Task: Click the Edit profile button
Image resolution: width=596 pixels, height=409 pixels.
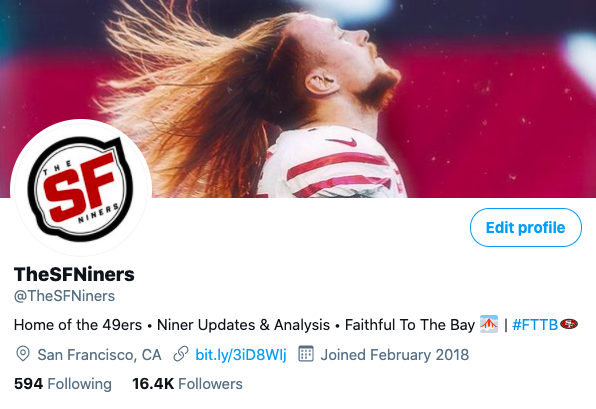Action: [526, 227]
